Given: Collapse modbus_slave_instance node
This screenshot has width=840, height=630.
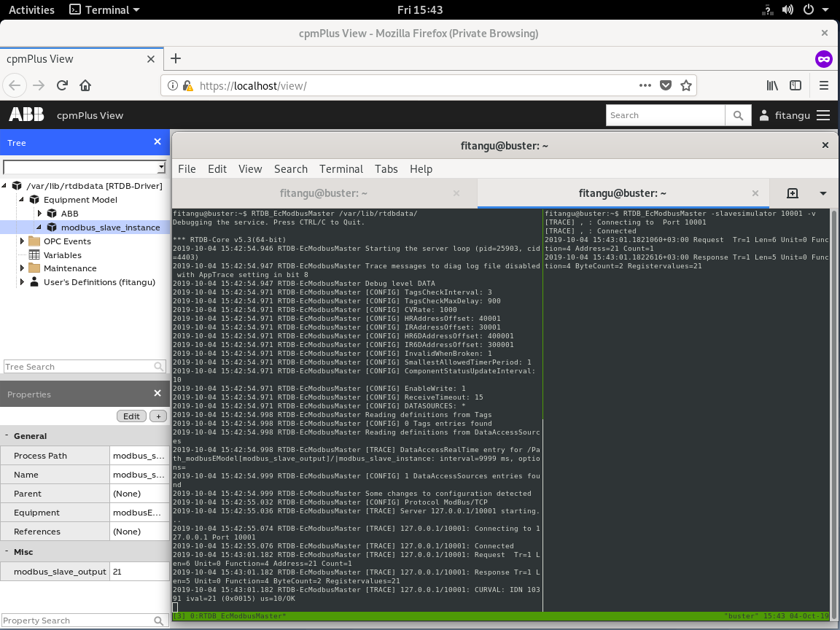Looking at the screenshot, I should (39, 227).
